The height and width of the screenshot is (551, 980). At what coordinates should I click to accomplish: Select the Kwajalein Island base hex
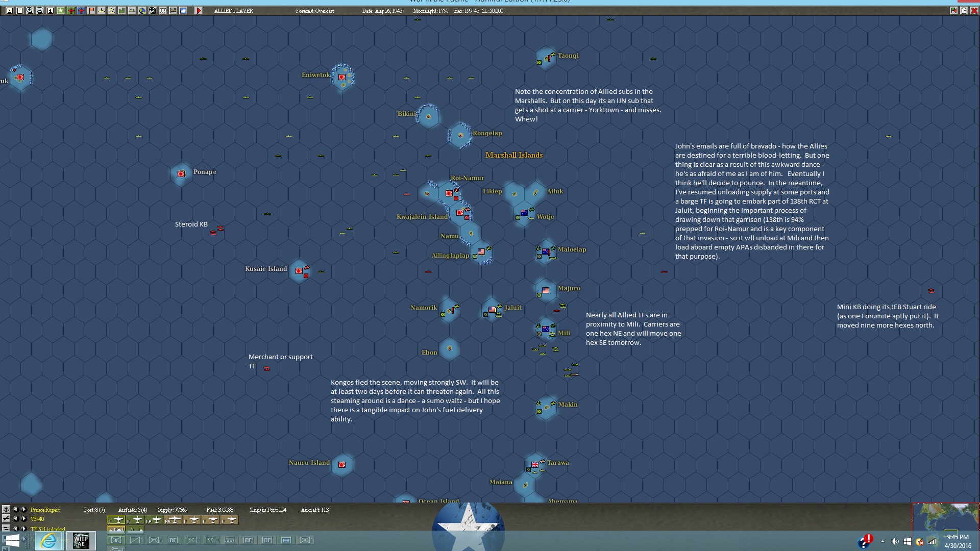(x=460, y=213)
